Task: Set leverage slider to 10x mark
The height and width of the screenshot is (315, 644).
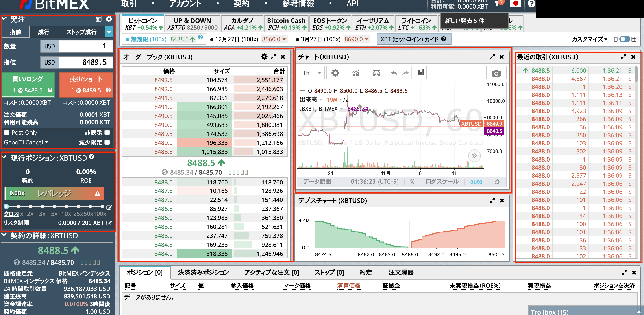Action: pos(66,206)
